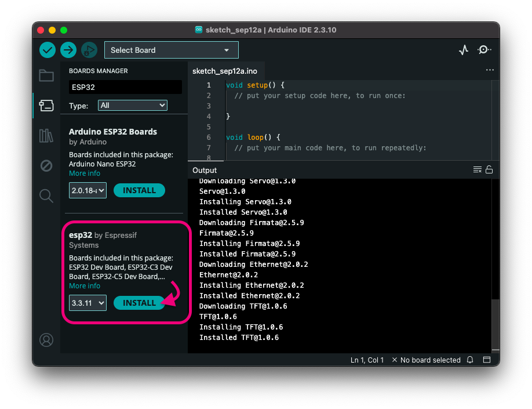Click the BOARDS MANAGER heading
Screen dimensions: 532x409
99,71
